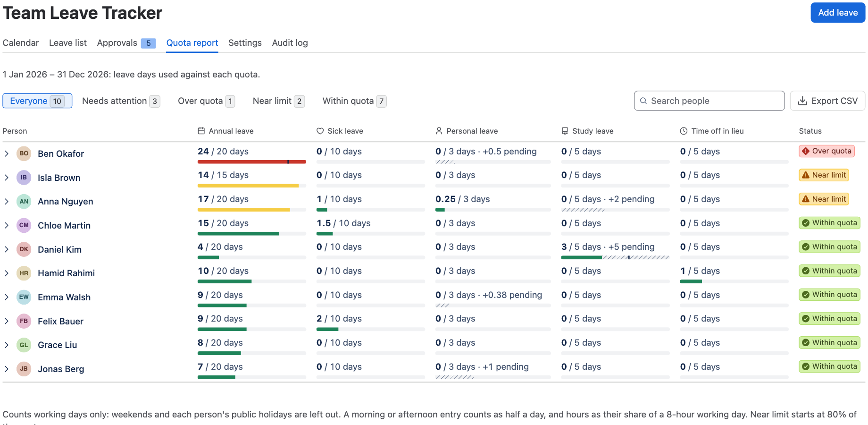868x425 pixels.
Task: Open the Audit log tab
Action: click(290, 43)
